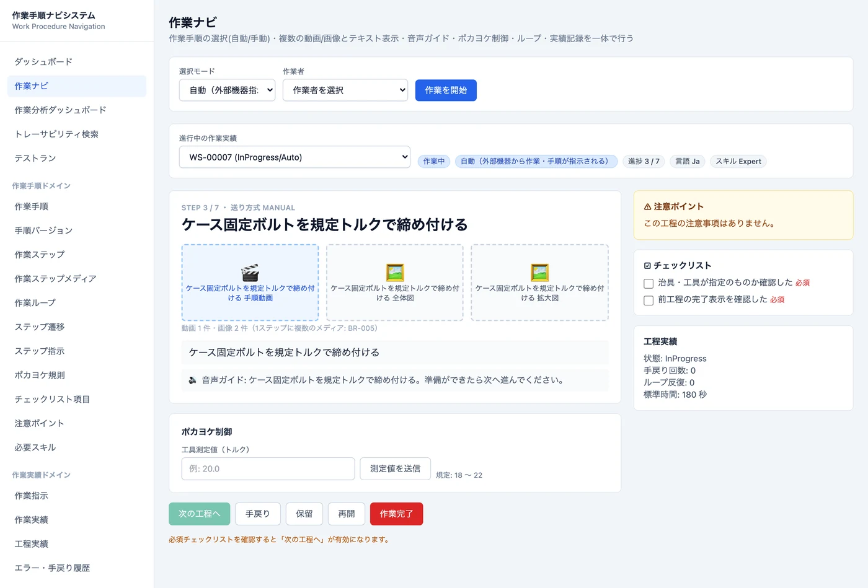Open ダッシュボード in the sidebar
868x588 pixels.
pyautogui.click(x=77, y=62)
